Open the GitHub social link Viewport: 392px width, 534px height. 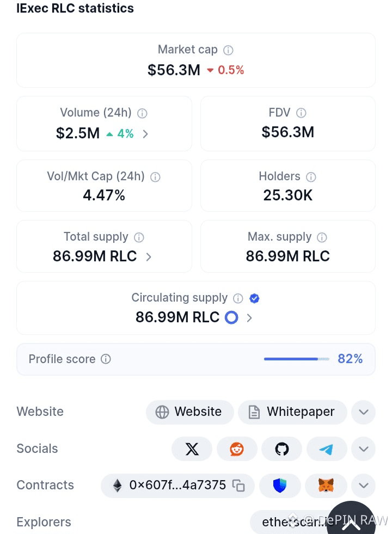click(x=282, y=449)
